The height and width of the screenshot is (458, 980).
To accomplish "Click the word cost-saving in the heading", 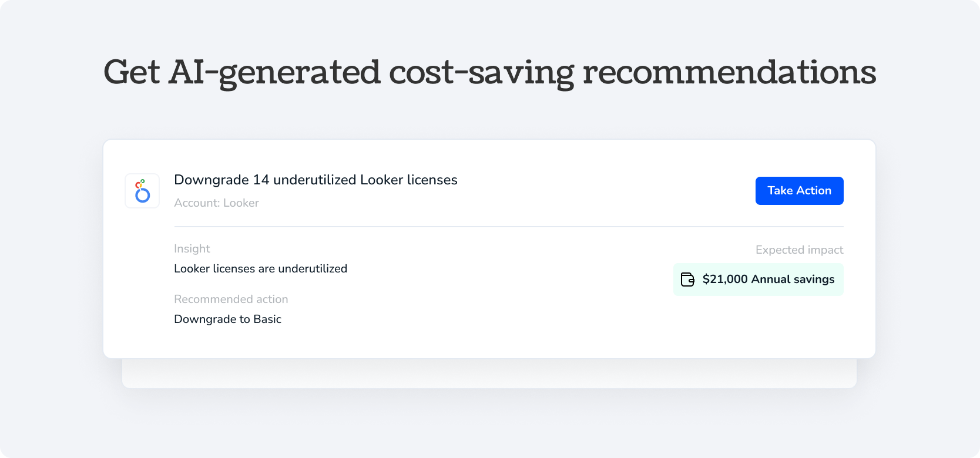I will point(481,73).
